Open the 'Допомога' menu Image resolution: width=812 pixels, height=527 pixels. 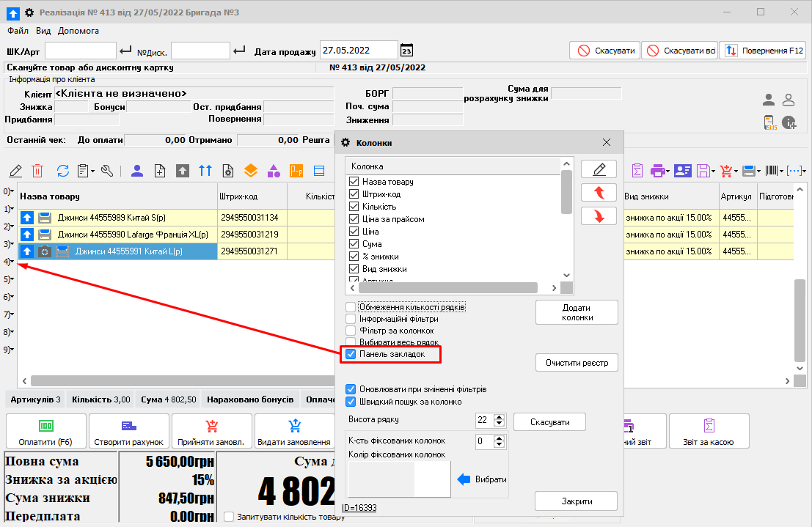(x=78, y=31)
